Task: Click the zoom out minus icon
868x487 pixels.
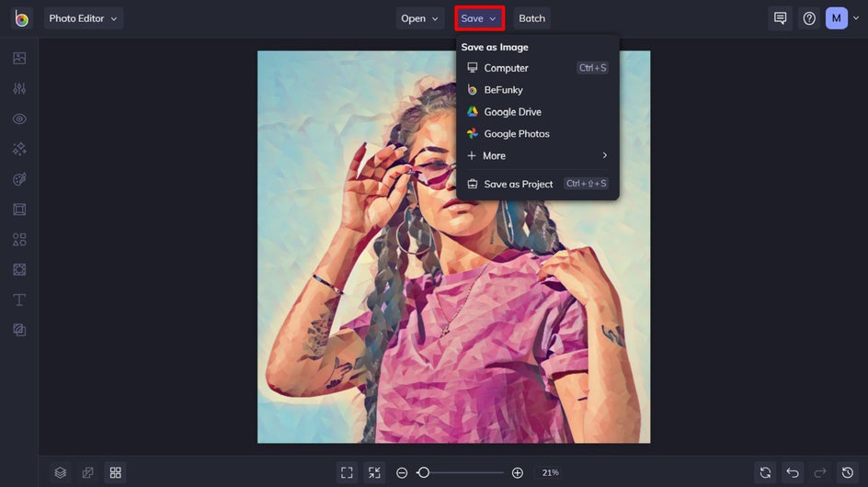Action: coord(403,472)
